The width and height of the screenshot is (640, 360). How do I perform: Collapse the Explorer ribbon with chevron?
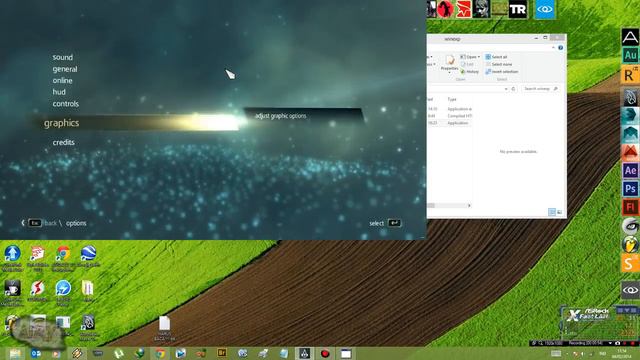click(x=553, y=48)
